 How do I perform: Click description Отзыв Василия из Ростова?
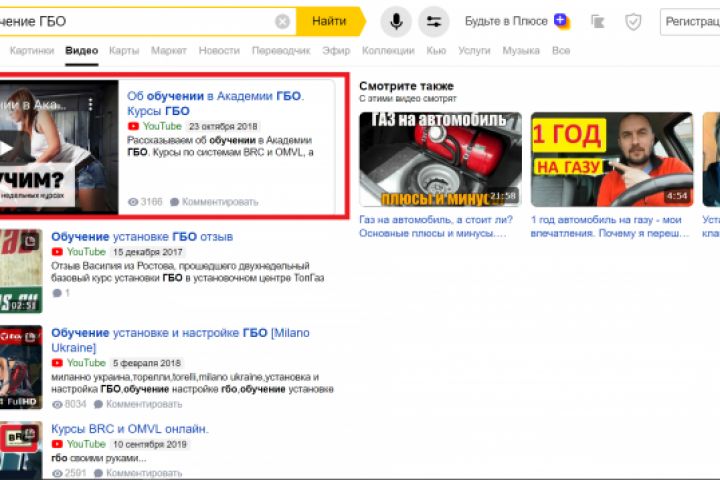pos(188,272)
